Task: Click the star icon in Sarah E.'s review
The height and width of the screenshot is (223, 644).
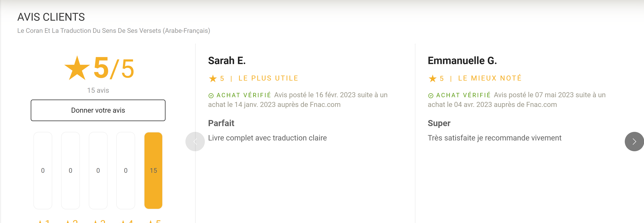Action: [x=213, y=79]
